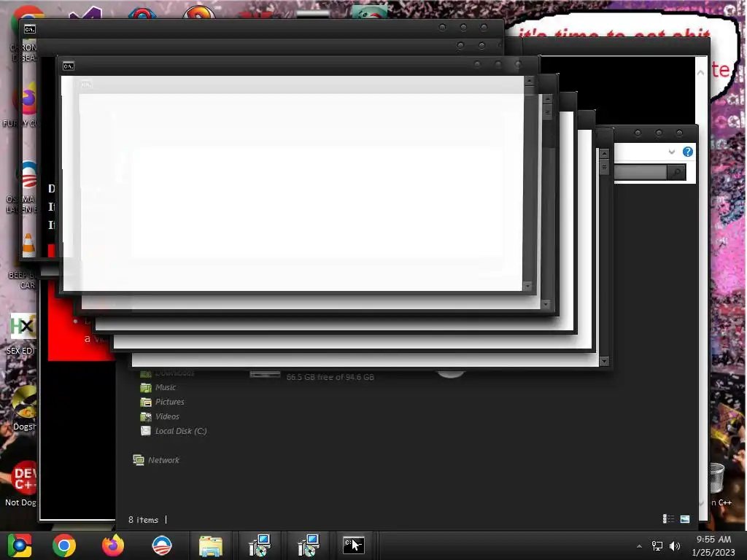Open File Explorer from the taskbar
Image resolution: width=747 pixels, height=560 pixels.
click(x=211, y=545)
